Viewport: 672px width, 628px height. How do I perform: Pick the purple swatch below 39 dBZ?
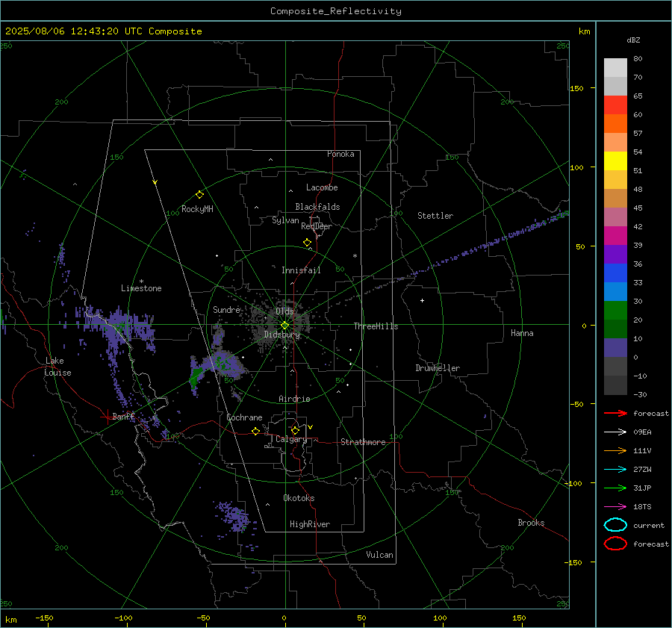615,254
